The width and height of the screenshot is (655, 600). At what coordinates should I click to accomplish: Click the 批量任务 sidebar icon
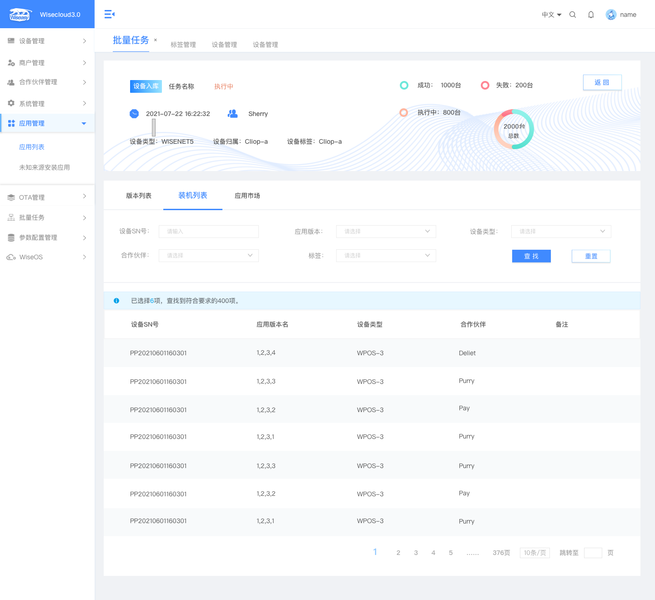[x=11, y=217]
